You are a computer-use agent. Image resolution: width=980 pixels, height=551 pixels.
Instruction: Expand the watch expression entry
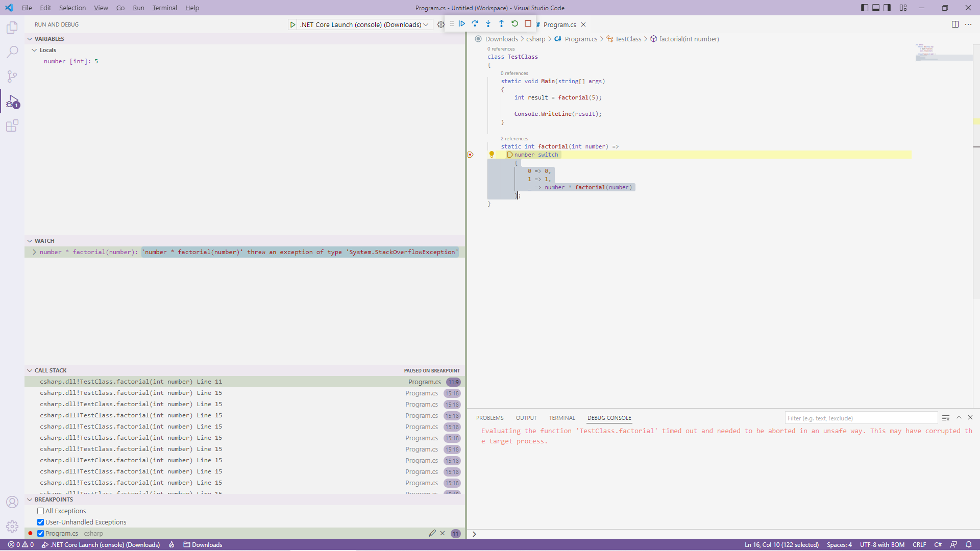click(34, 252)
